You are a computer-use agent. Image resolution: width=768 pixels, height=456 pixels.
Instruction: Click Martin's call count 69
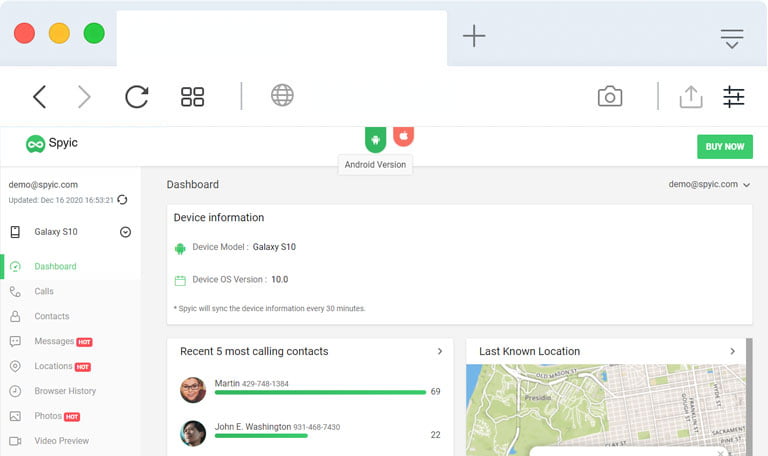pos(435,392)
